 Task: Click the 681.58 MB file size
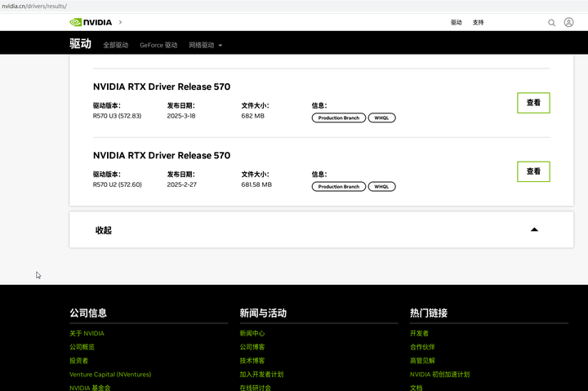point(256,184)
